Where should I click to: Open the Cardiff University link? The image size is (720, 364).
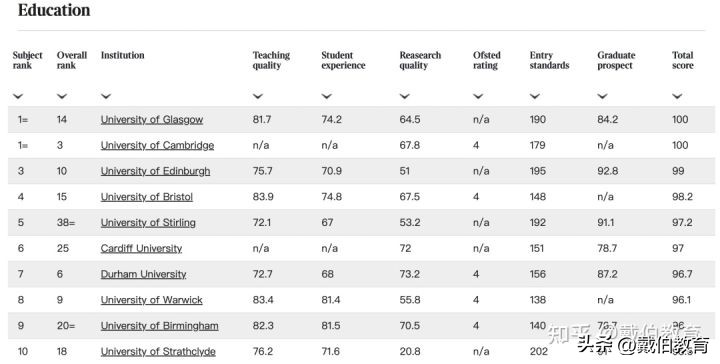141,248
